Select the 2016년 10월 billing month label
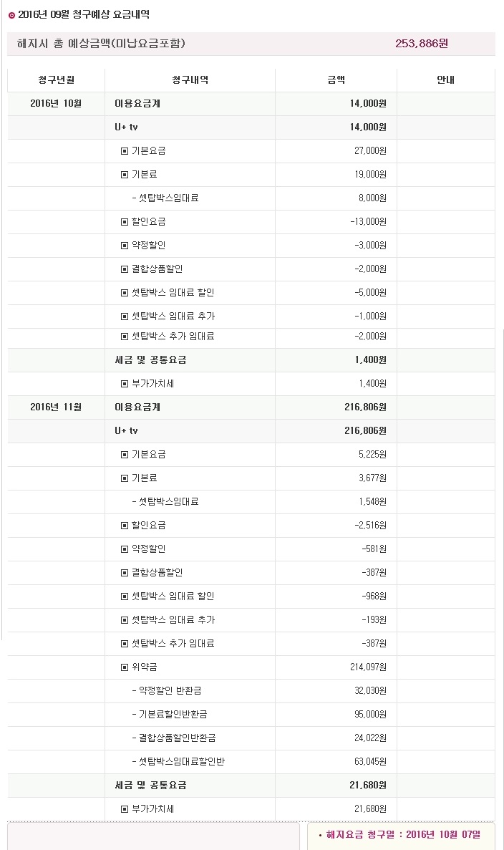The image size is (504, 850). point(56,104)
